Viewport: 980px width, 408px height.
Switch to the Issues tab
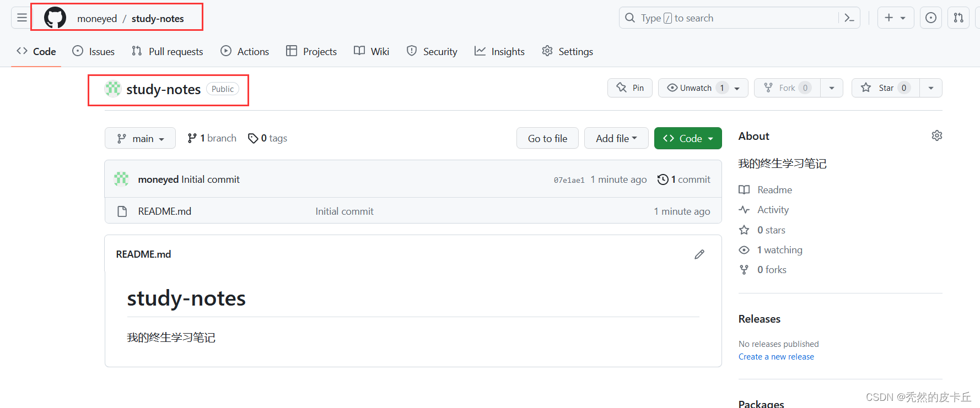(94, 51)
